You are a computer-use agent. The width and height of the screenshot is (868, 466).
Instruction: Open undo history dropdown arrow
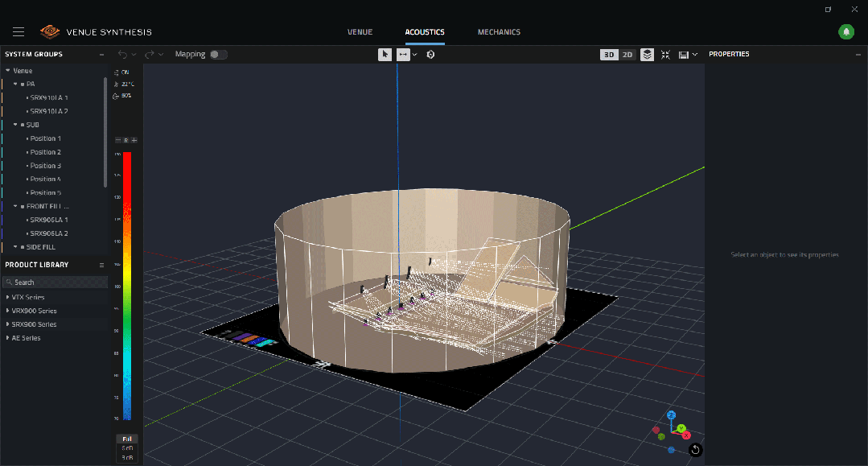pos(134,55)
